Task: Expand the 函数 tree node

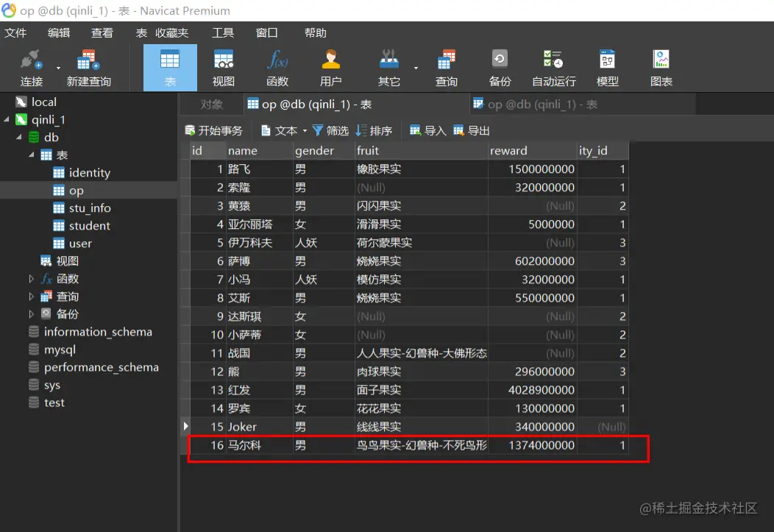Action: [x=31, y=279]
